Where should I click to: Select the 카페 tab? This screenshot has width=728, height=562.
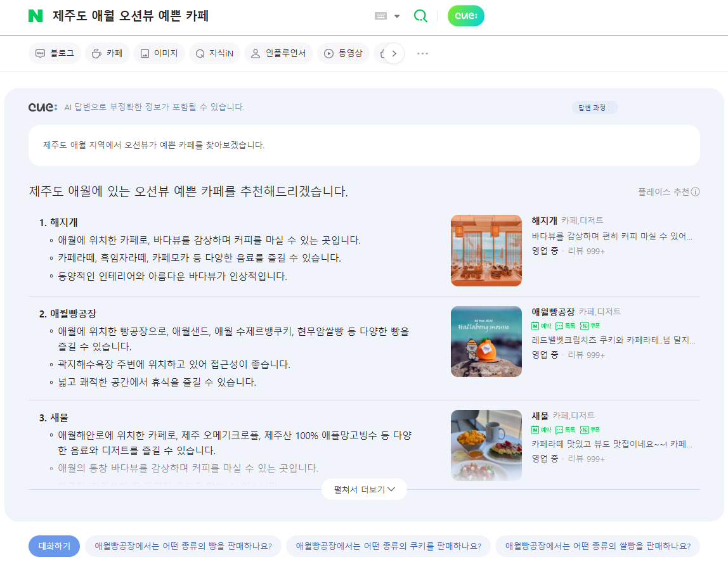tap(107, 53)
